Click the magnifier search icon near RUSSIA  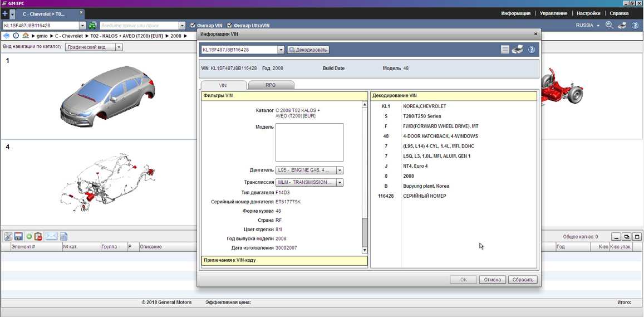click(x=609, y=26)
